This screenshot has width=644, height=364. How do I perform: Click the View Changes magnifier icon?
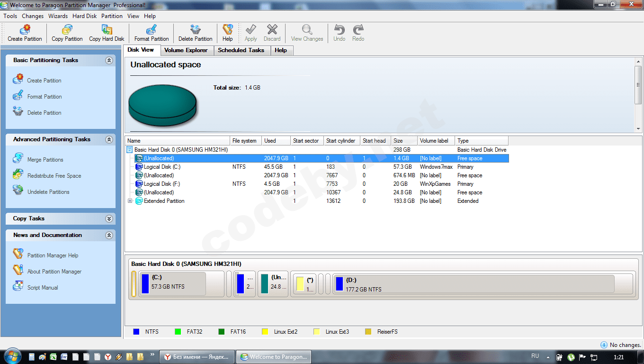(307, 30)
